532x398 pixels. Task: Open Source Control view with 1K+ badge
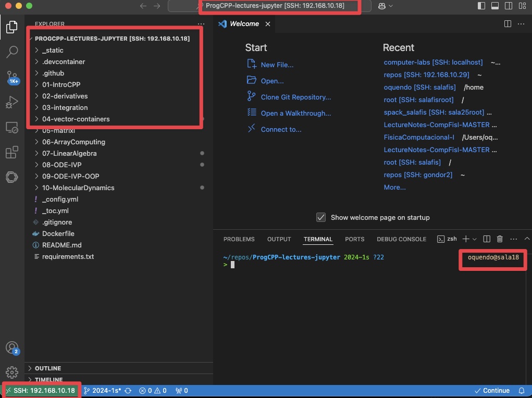[x=12, y=78]
